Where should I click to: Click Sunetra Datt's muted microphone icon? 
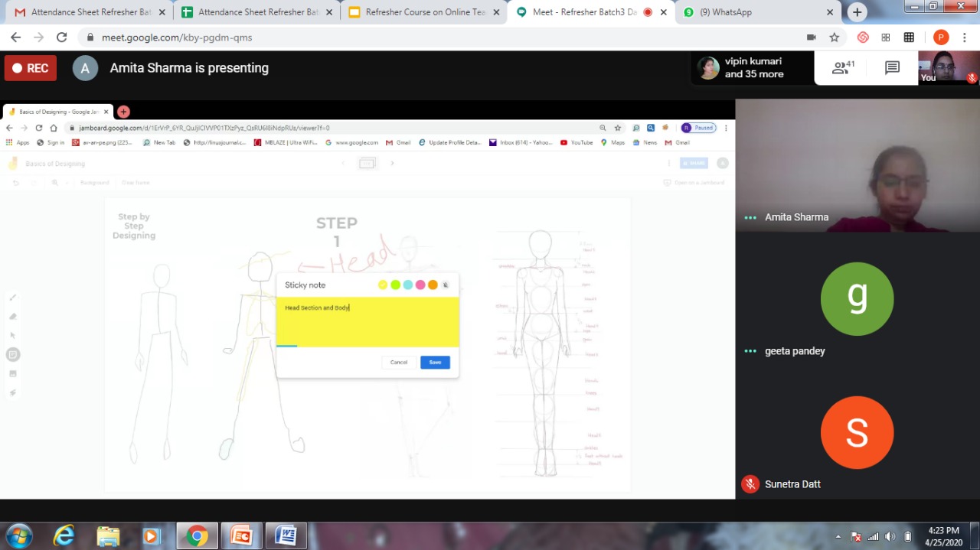tap(750, 484)
